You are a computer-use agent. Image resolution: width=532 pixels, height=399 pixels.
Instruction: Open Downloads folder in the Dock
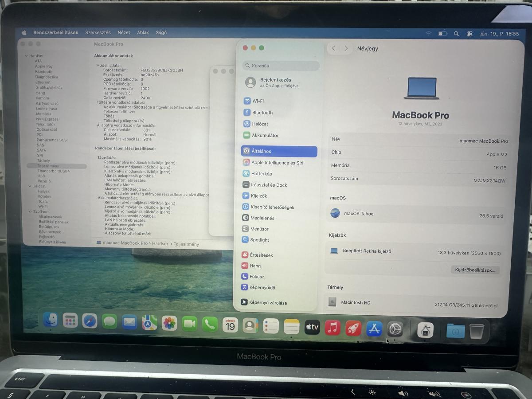coord(455,331)
